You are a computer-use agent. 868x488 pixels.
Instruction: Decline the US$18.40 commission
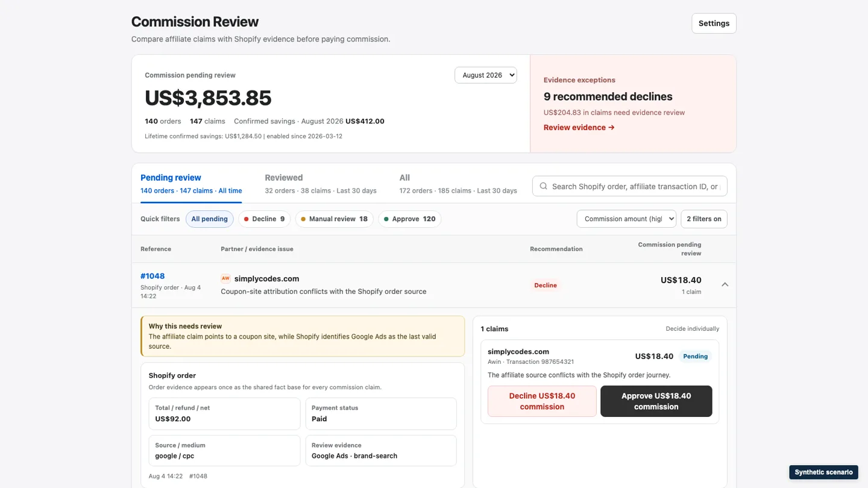[x=542, y=401]
